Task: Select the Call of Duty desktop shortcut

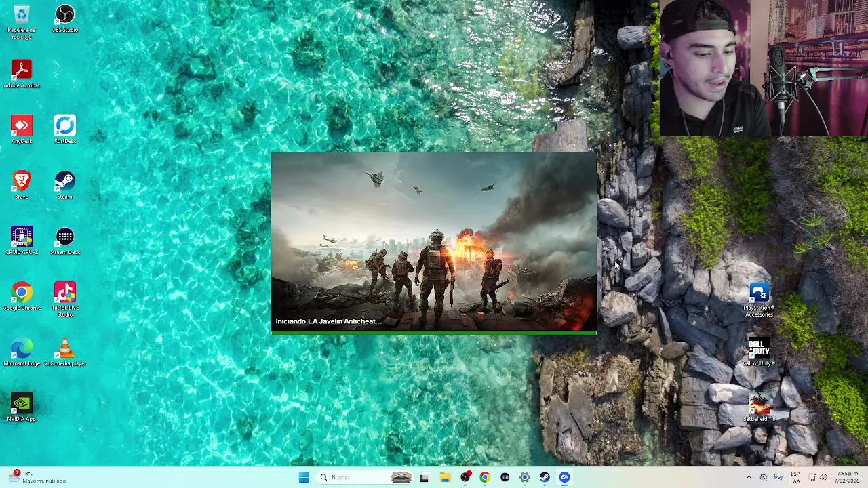Action: point(759,352)
